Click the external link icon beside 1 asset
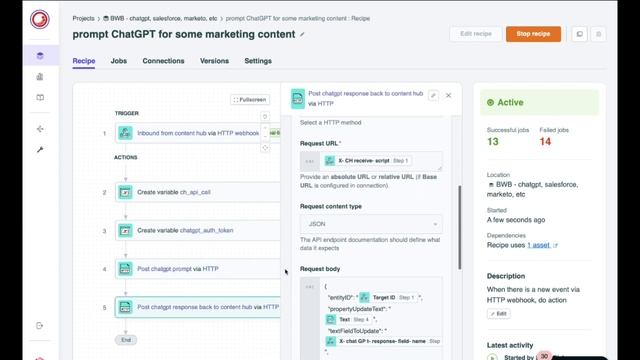 tap(556, 245)
